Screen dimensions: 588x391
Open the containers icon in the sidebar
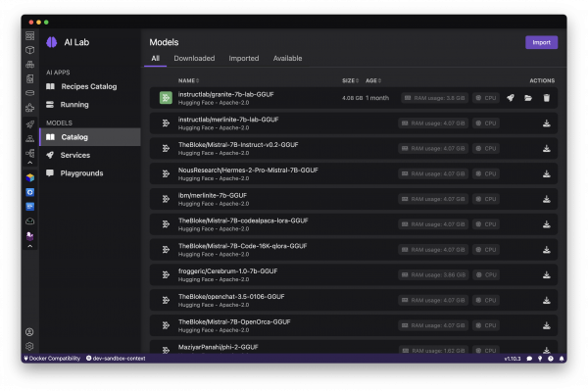30,50
